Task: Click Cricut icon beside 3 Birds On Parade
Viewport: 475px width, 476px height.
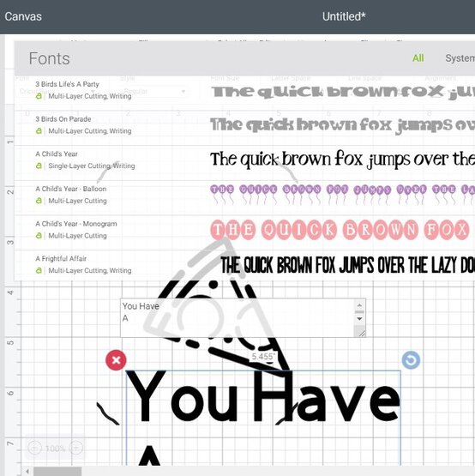Action: pos(39,131)
